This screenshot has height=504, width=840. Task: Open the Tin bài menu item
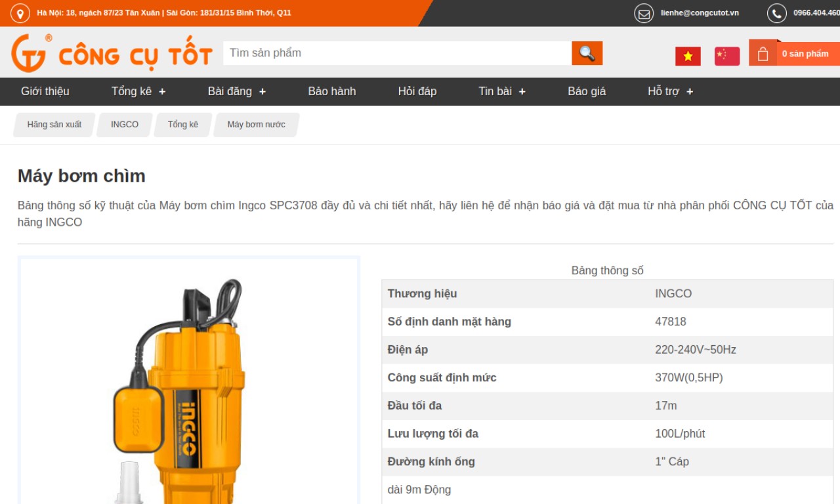(495, 91)
